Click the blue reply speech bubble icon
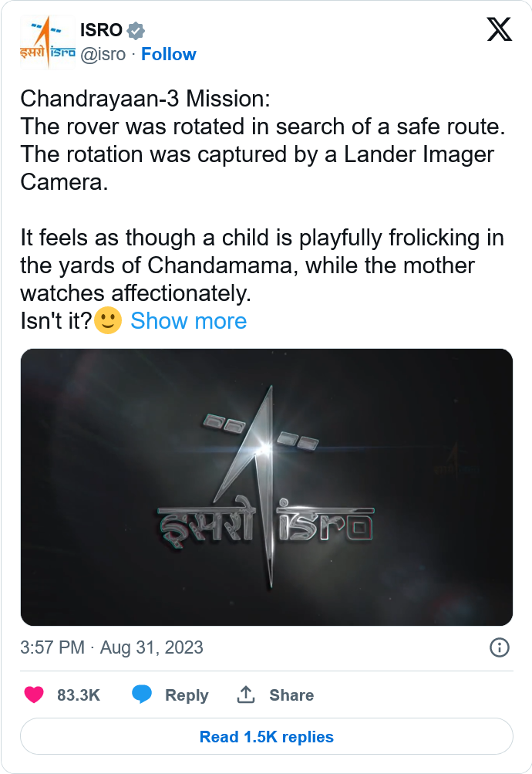Viewport: 532px width, 774px height. [142, 695]
